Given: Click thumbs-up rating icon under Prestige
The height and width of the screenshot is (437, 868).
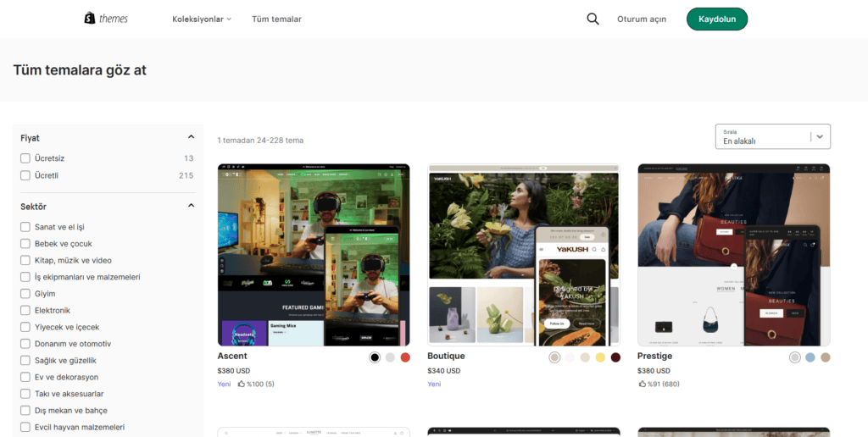Looking at the screenshot, I should [643, 384].
